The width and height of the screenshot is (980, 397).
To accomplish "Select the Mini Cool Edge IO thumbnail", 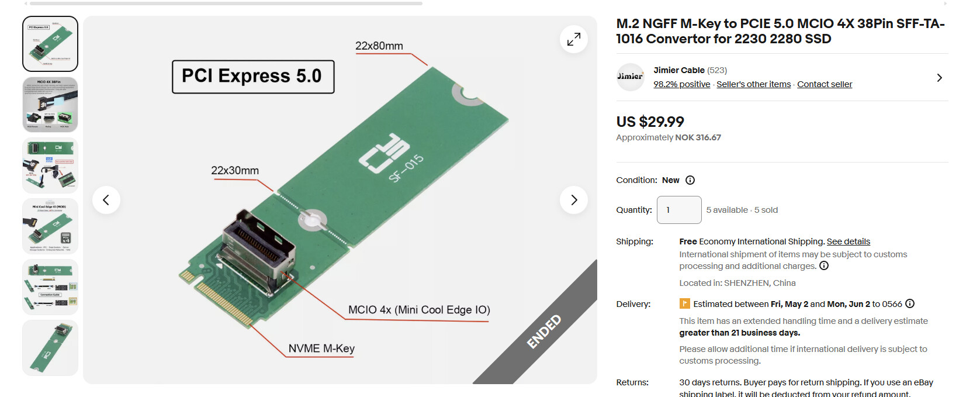I will pos(50,226).
